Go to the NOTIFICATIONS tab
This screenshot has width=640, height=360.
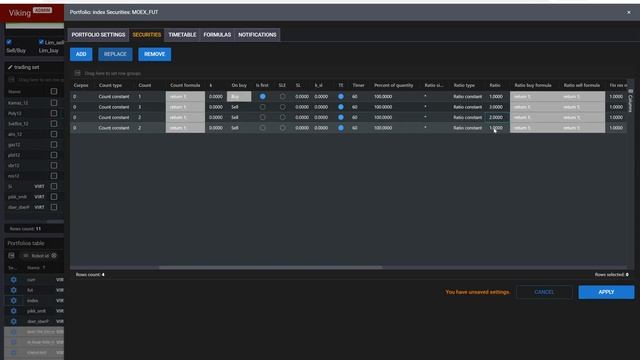tap(257, 35)
